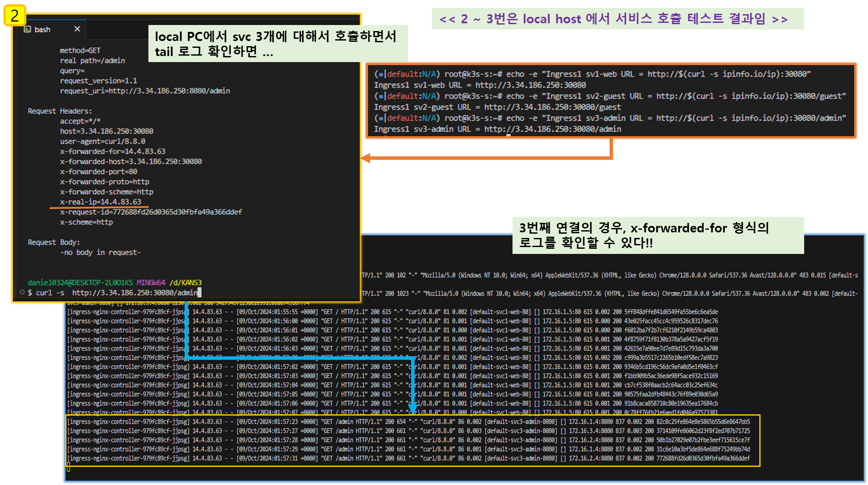Open Ingress1 sv3-admin URL output link
The width and height of the screenshot is (868, 485).
click(552, 129)
